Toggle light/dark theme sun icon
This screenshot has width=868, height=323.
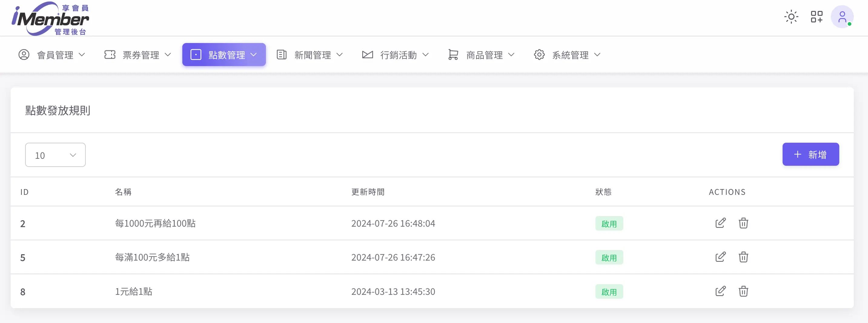tap(791, 17)
